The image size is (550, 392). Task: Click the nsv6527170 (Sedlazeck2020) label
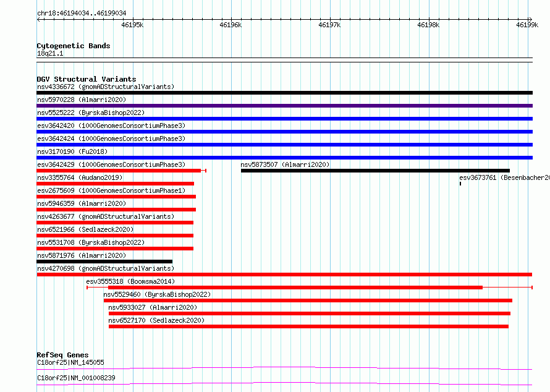click(156, 320)
